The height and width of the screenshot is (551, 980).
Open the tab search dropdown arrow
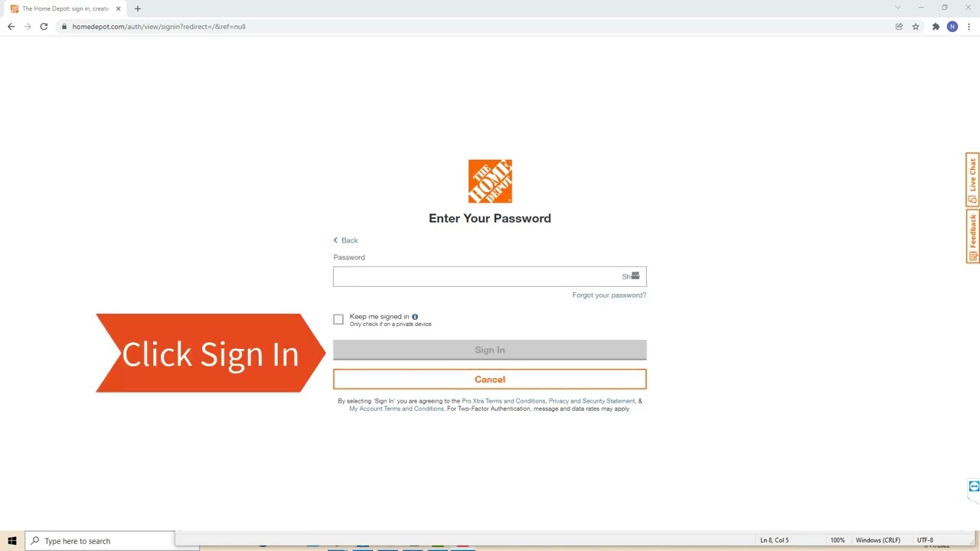[x=897, y=8]
